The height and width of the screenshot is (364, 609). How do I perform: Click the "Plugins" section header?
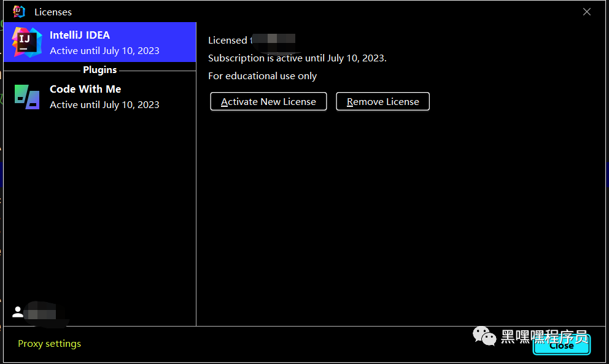click(x=100, y=70)
